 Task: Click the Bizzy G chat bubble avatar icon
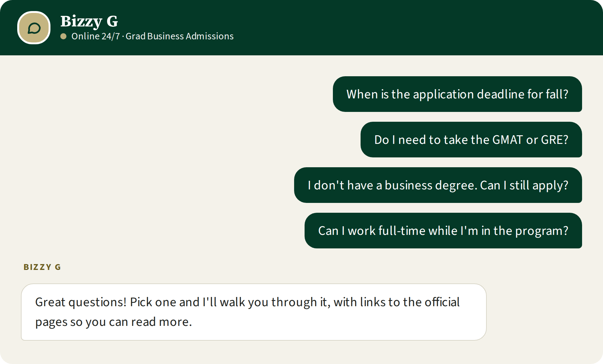point(34,28)
